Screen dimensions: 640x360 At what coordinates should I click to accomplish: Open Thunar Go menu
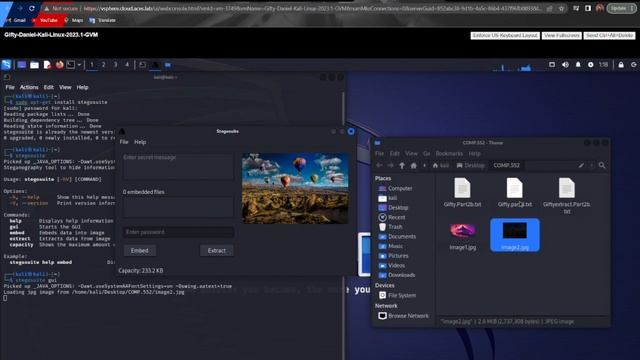[427, 153]
